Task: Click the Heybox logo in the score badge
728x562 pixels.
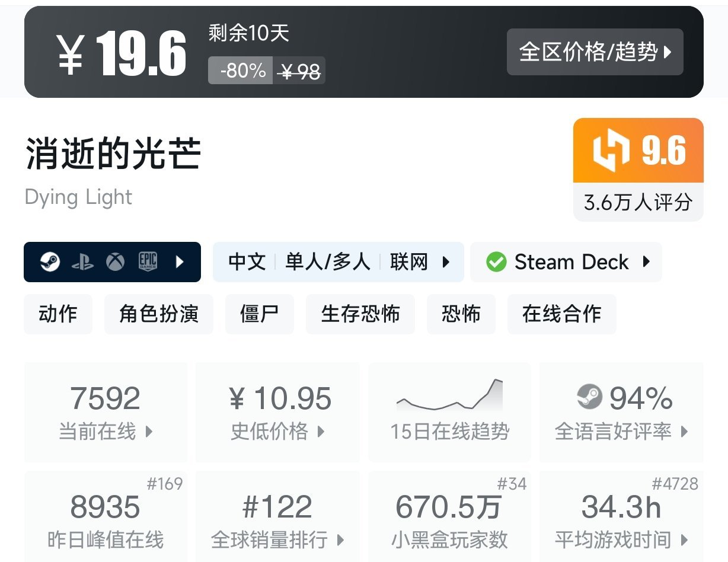Action: point(611,151)
